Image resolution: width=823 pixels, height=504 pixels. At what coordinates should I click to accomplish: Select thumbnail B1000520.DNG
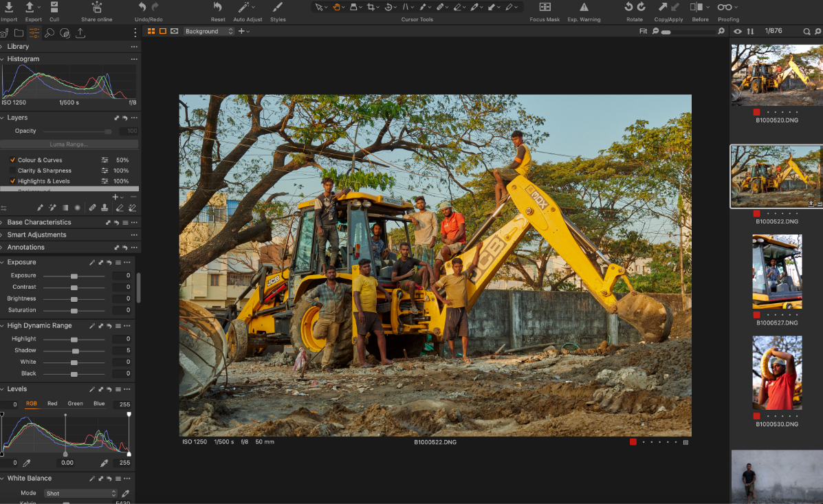[777, 74]
